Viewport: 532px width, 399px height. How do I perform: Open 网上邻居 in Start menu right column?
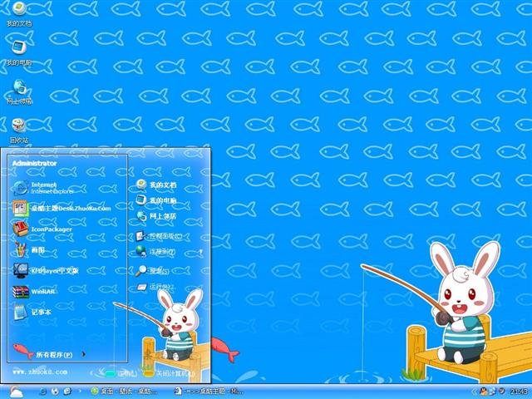coord(156,216)
